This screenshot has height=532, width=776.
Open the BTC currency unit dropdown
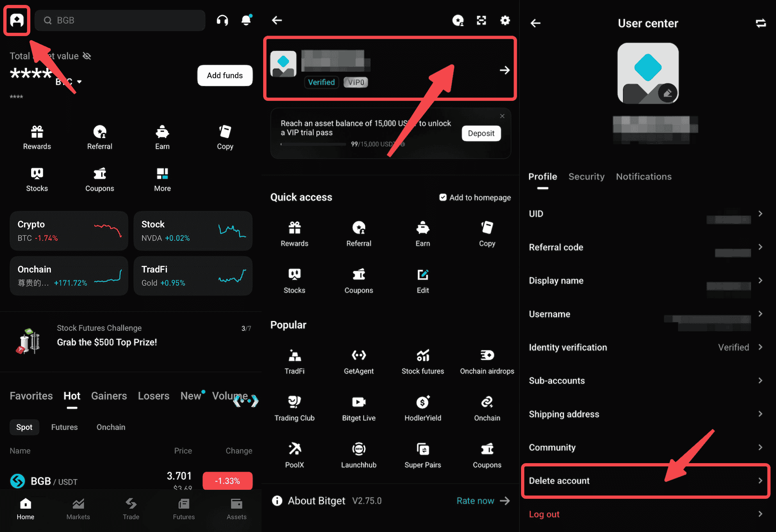(69, 82)
